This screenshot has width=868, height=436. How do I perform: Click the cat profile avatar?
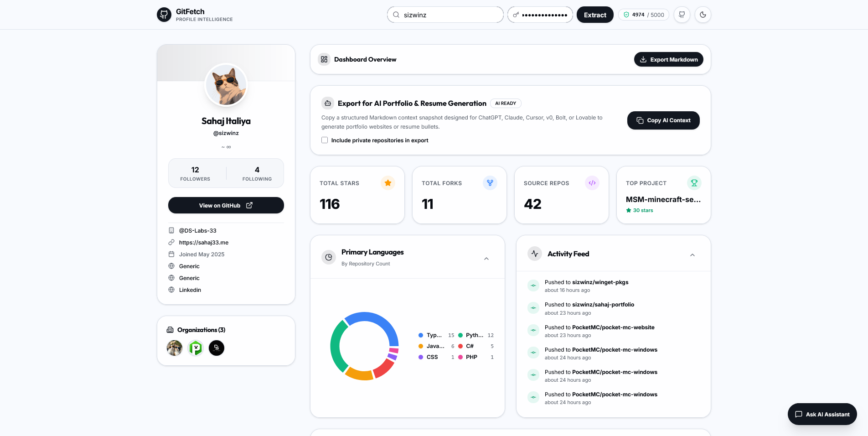point(226,85)
